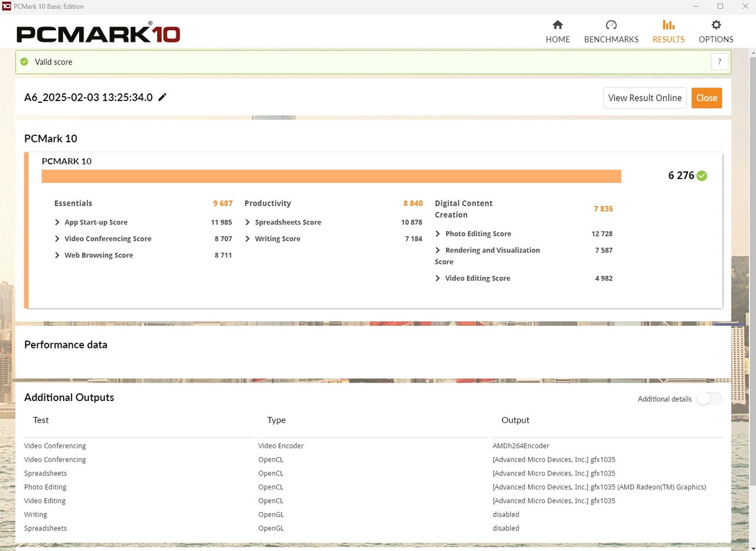Expand the Web Browsing Score row
The image size is (756, 551).
coord(57,256)
